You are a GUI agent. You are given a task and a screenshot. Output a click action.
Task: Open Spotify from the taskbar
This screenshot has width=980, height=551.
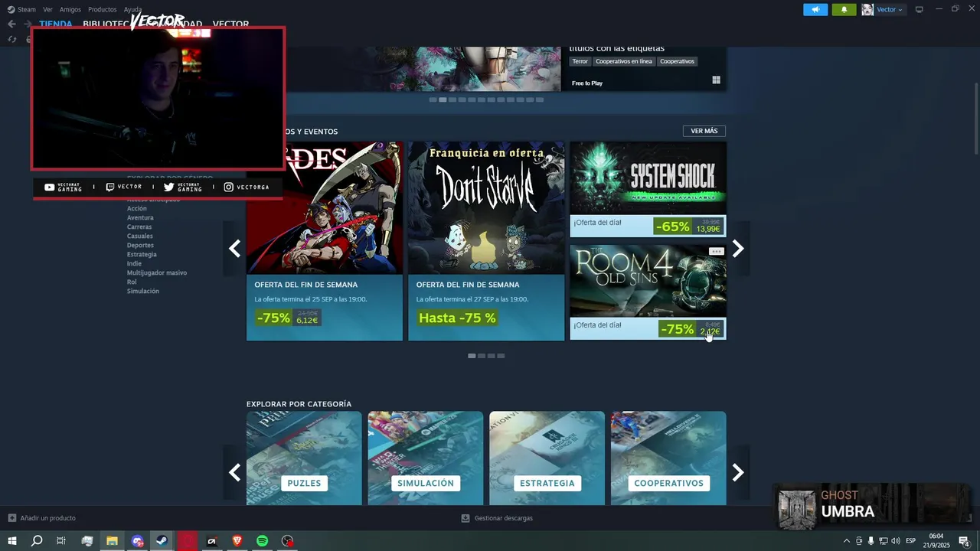262,541
